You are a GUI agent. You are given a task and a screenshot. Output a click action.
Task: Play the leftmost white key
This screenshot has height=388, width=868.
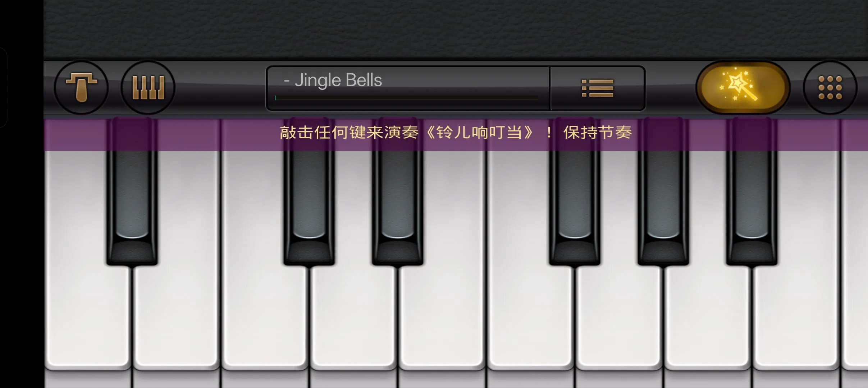(x=87, y=316)
